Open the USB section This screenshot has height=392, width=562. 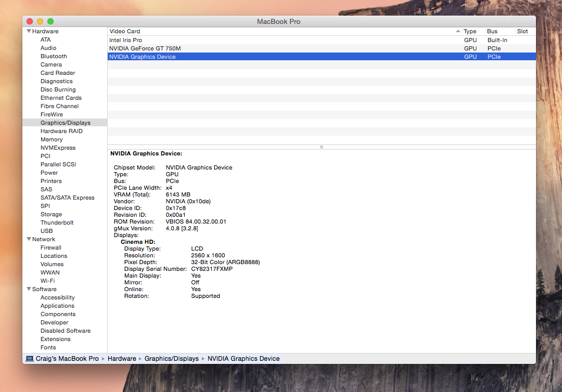[x=47, y=231]
